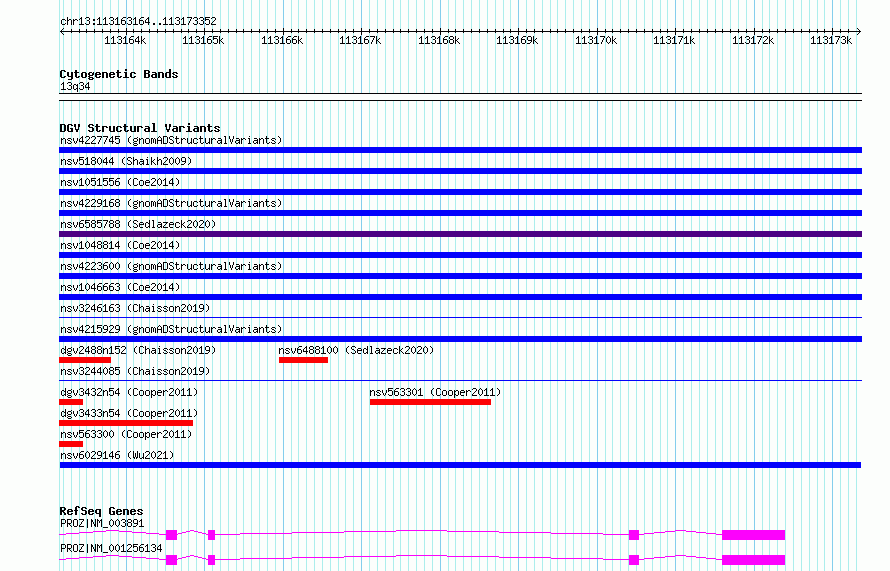The image size is (890, 571).
Task: Open dgv2488n152 (Chaisson2019) label
Action: [138, 350]
